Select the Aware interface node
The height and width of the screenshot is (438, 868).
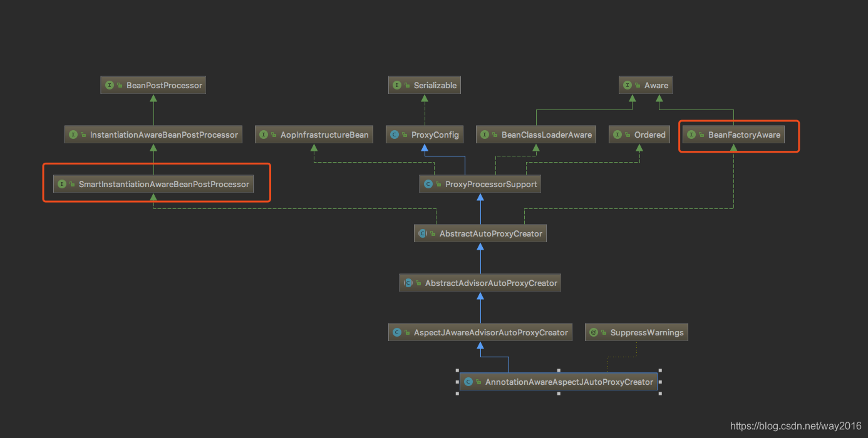646,85
